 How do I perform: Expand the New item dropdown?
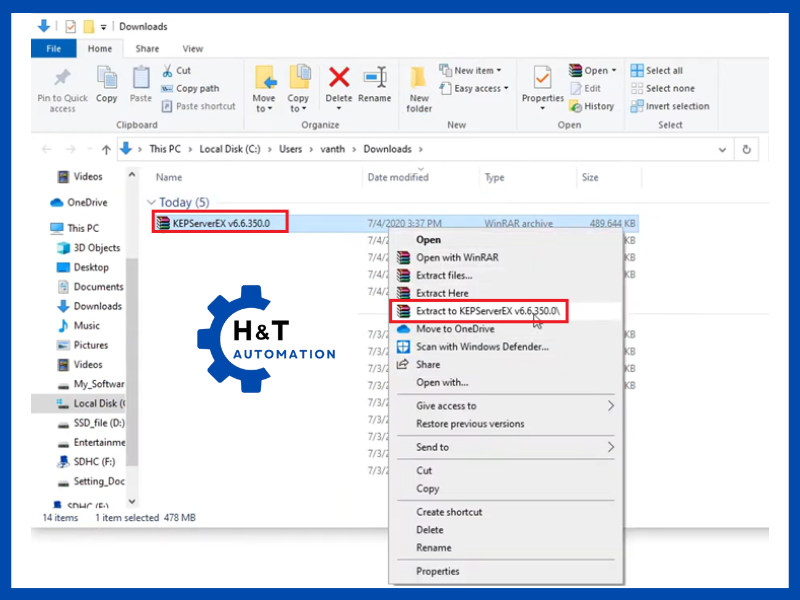tap(477, 71)
